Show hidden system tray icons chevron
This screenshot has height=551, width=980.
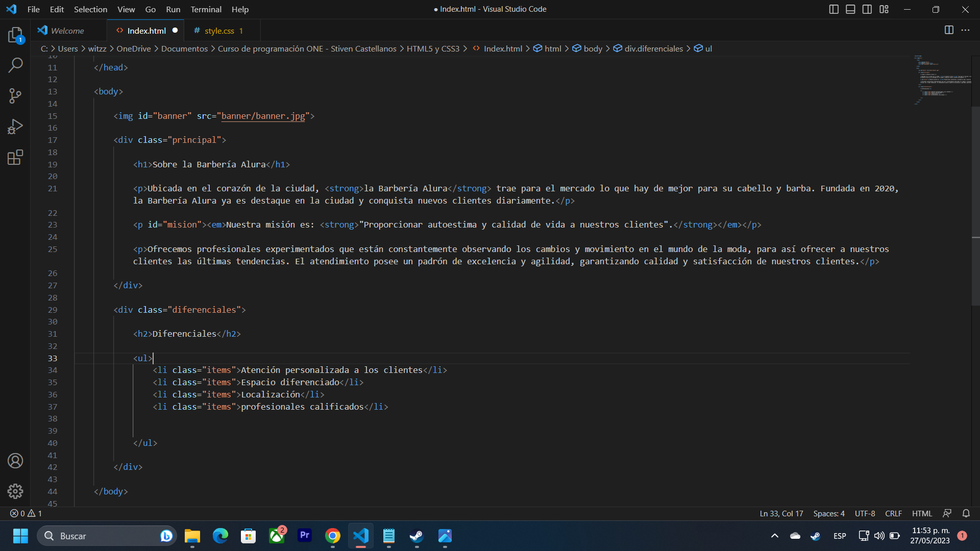775,536
